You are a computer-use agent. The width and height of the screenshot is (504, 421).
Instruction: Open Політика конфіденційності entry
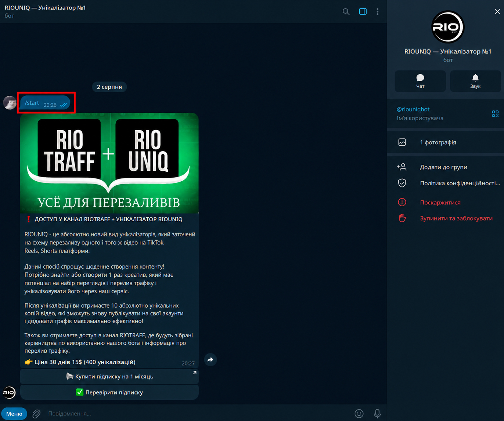pos(446,183)
